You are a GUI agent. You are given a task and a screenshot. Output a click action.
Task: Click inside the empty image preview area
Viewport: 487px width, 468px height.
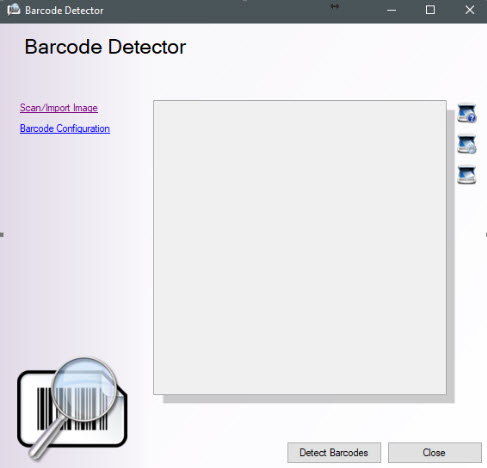tap(300, 247)
